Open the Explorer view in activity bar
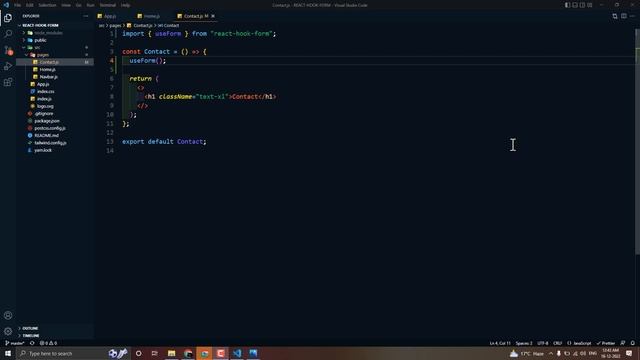 (8, 18)
